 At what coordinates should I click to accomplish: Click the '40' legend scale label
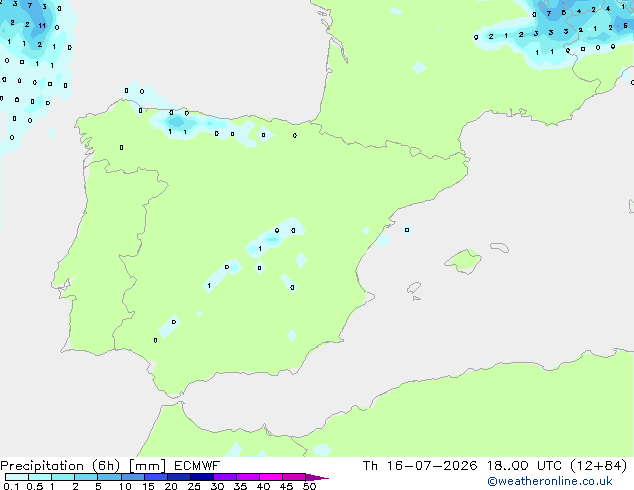(x=263, y=486)
